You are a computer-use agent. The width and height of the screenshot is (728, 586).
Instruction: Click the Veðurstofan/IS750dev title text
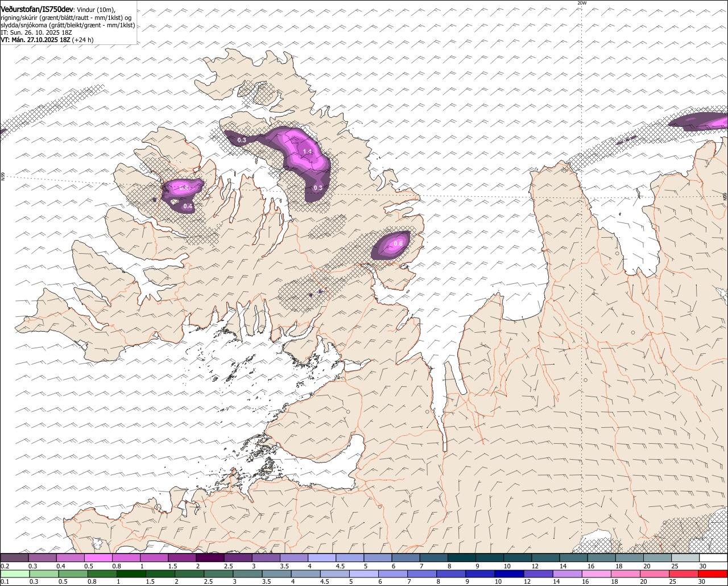click(37, 10)
